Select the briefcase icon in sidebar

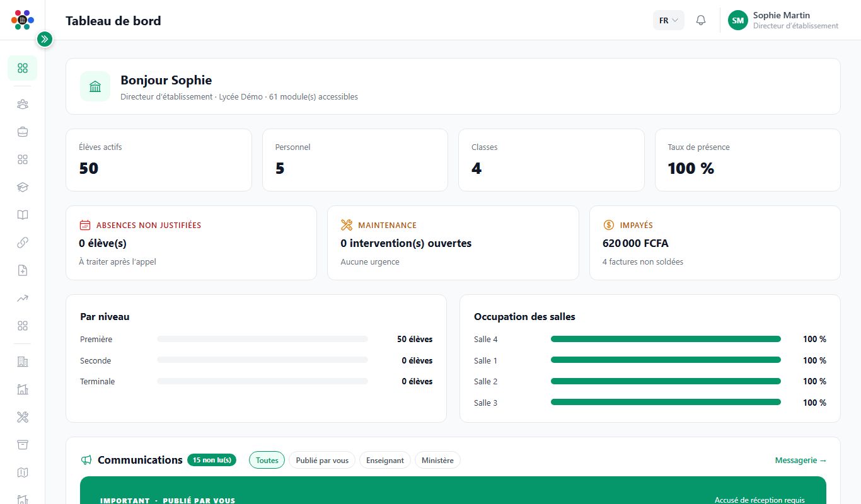23,132
